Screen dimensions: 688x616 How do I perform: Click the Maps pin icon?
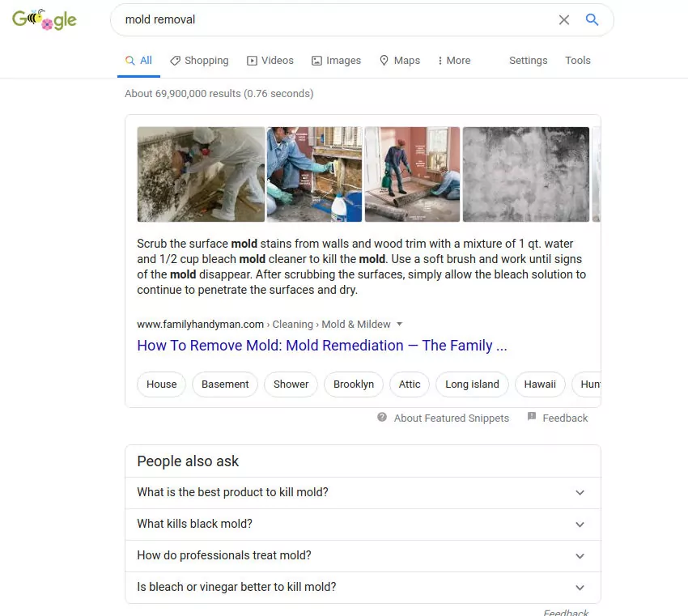click(384, 61)
